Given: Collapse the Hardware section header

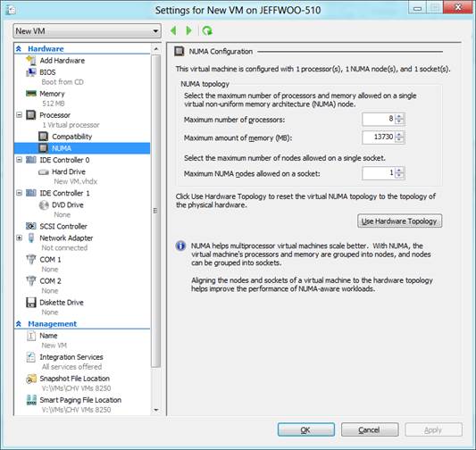Looking at the screenshot, I should 19,48.
